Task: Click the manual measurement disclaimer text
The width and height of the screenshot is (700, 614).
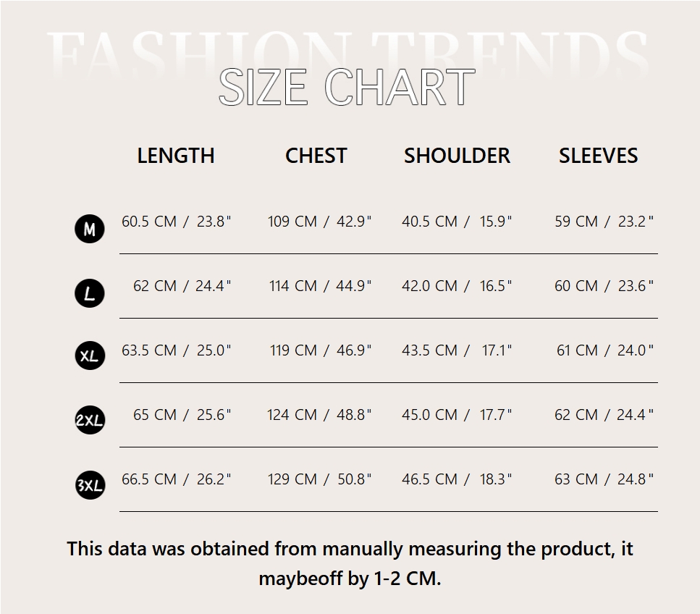Action: (350, 563)
